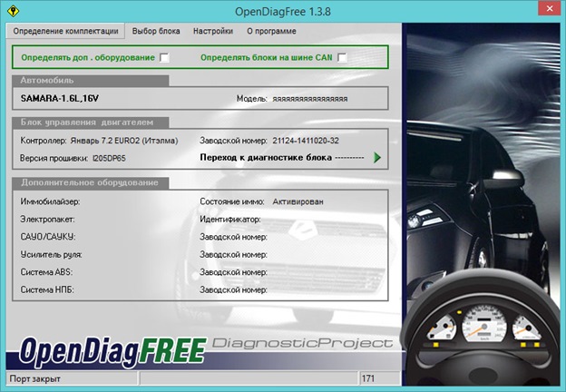This screenshot has width=566, height=392.
Task: Switch to the 'Выбор блока' tab
Action: 156,31
